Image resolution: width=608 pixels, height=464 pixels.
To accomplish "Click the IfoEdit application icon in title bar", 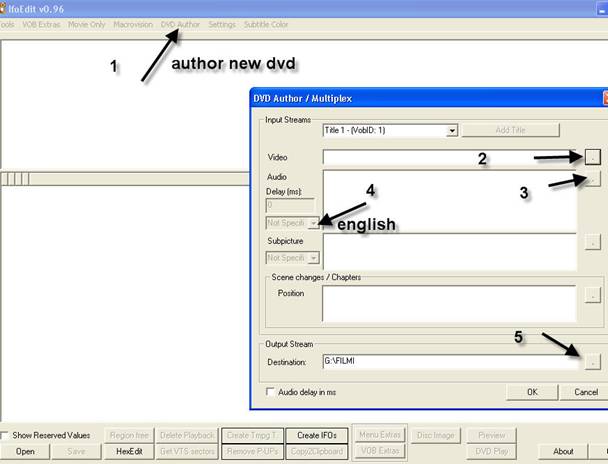I will coord(4,7).
